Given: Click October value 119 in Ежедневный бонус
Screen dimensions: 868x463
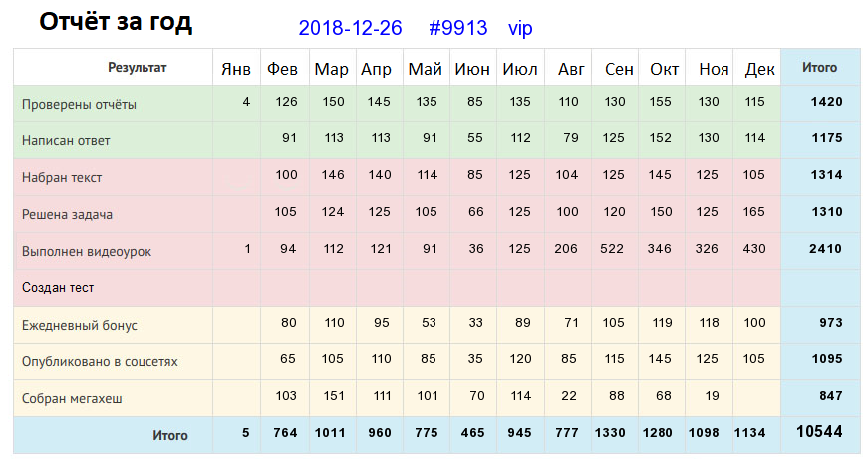Looking at the screenshot, I should tap(662, 323).
